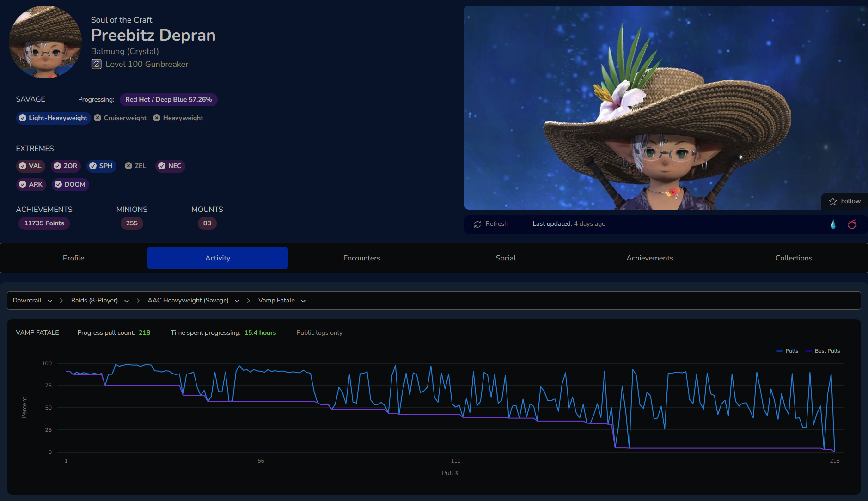Switch to the Profile tab
This screenshot has width=868, height=501.
click(x=73, y=258)
